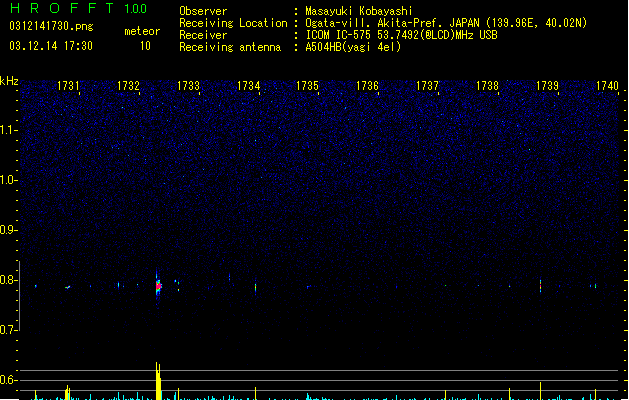This screenshot has height=400, width=629.
Task: Click the 1.1 kHz frequency label
Action: 8,130
